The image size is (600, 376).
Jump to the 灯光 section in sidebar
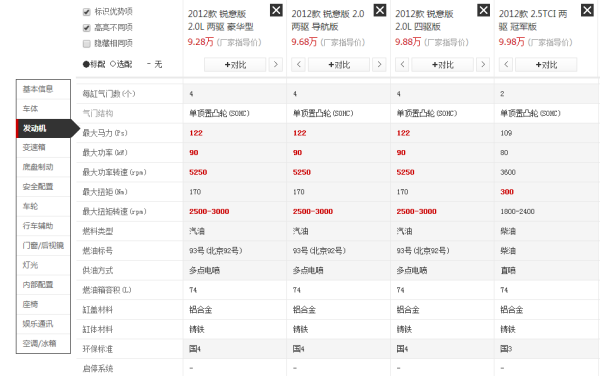click(x=43, y=265)
